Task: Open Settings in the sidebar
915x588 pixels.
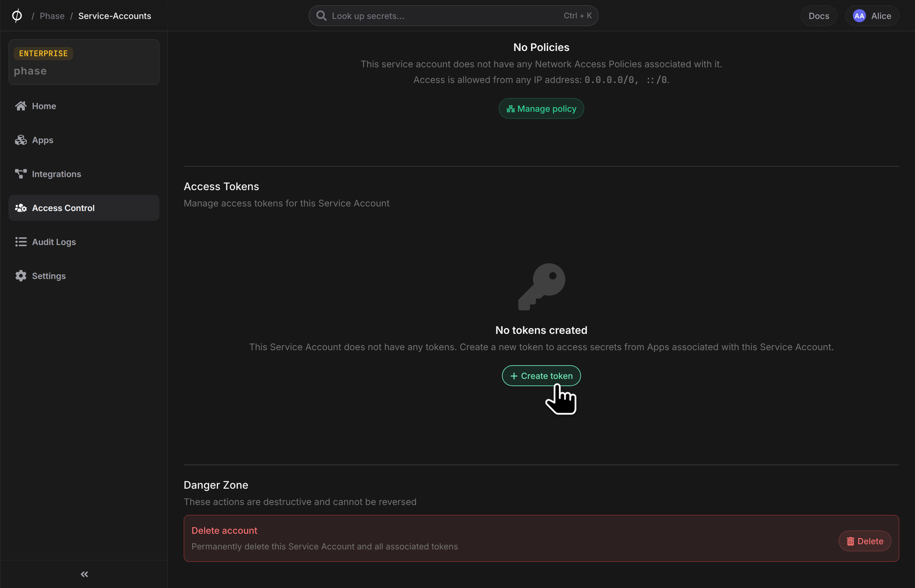Action: tap(84, 276)
